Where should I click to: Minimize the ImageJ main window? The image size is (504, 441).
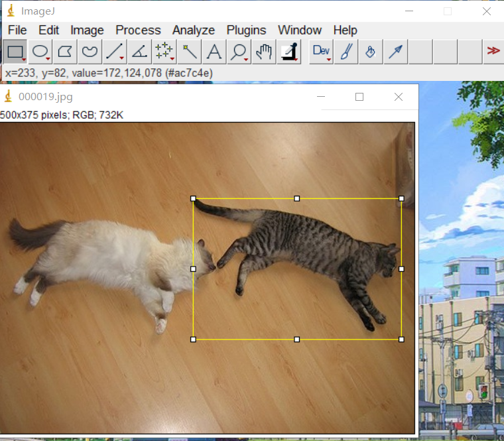coord(409,11)
